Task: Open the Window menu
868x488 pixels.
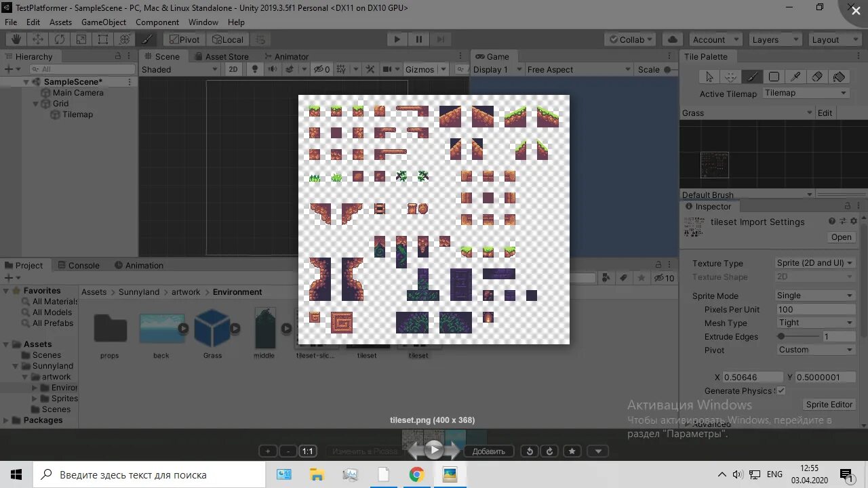Action: tap(203, 22)
